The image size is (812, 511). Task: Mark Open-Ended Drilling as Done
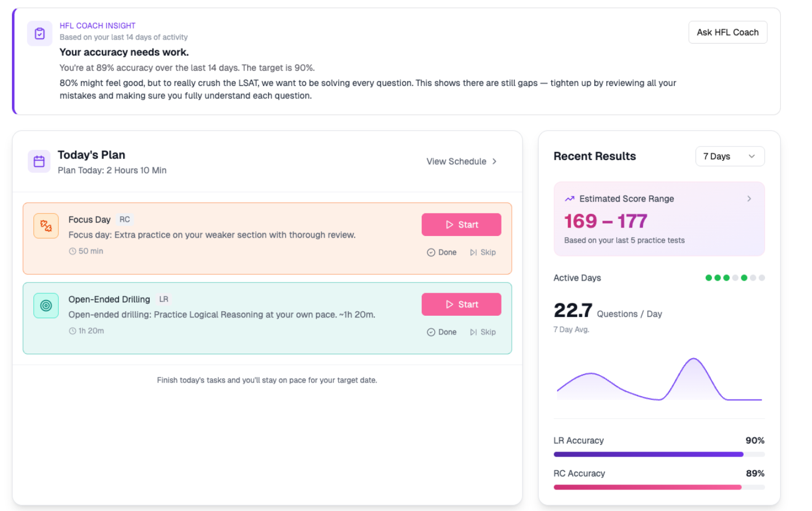[442, 332]
